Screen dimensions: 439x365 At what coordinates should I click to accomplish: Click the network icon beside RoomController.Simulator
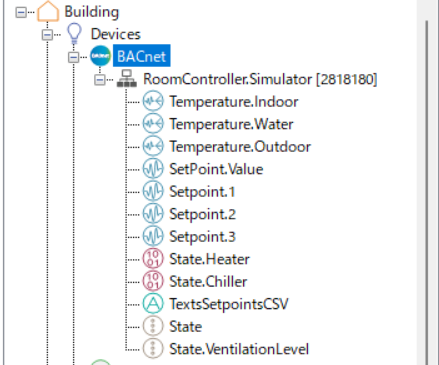point(127,79)
